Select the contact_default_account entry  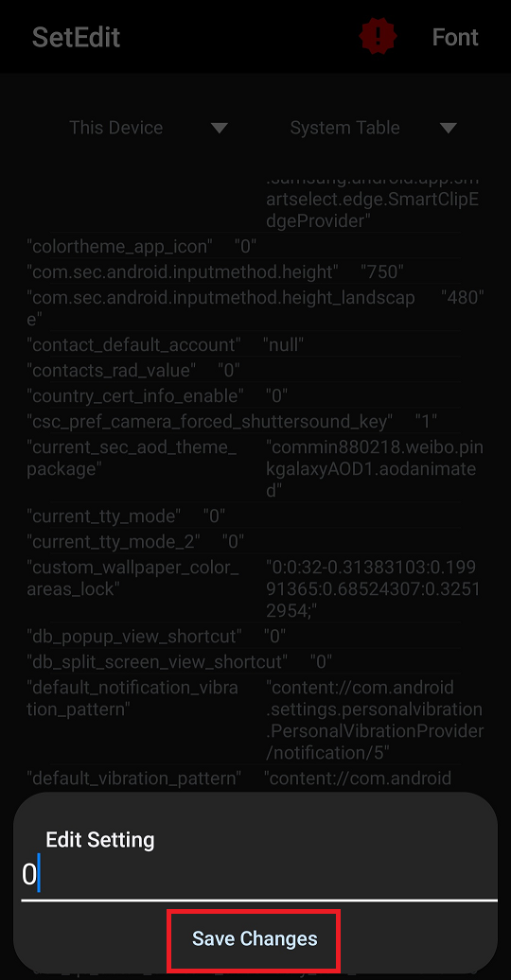242,344
